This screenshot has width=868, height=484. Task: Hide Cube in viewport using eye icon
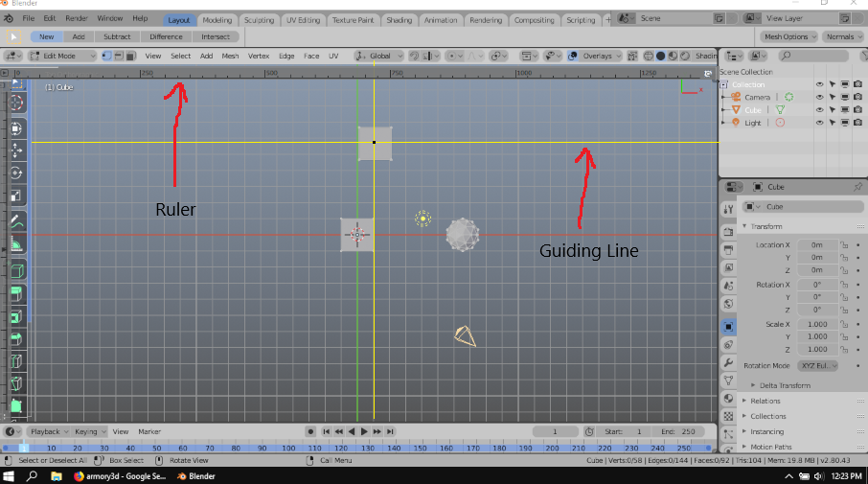click(x=819, y=109)
